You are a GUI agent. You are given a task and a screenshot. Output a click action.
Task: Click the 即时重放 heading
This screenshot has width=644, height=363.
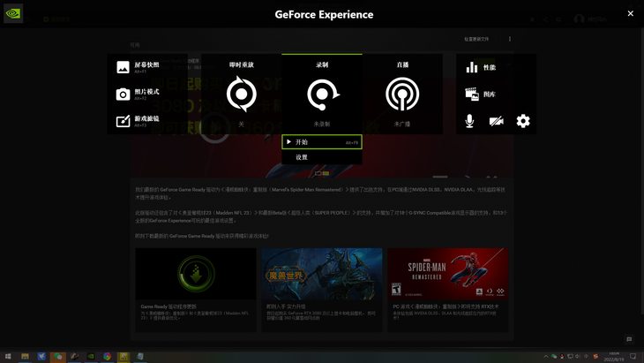pyautogui.click(x=242, y=64)
